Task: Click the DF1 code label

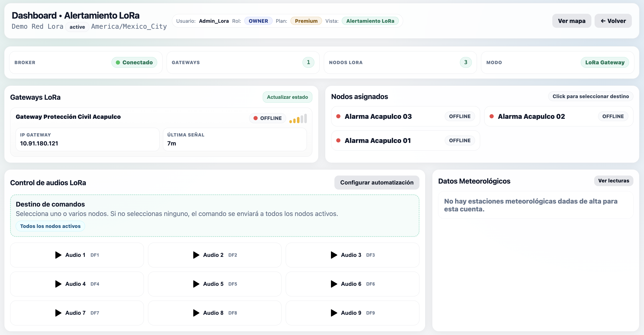Action: click(94, 255)
